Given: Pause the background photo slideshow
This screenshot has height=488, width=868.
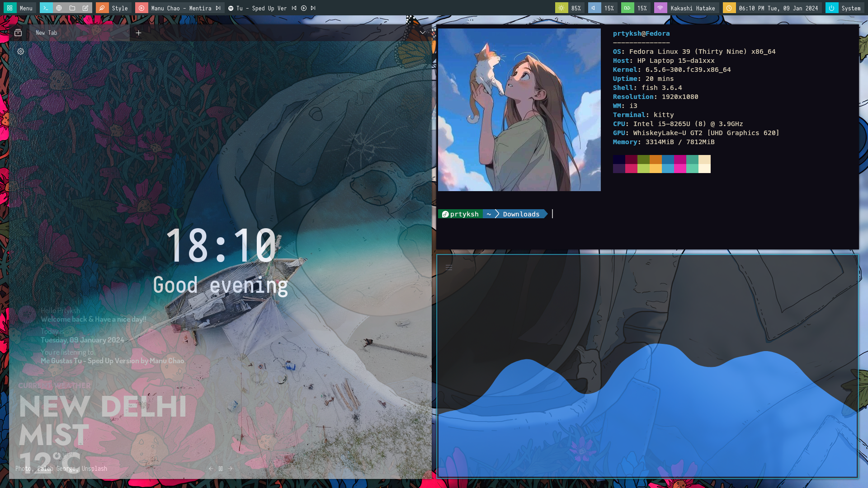Looking at the screenshot, I should pyautogui.click(x=221, y=469).
